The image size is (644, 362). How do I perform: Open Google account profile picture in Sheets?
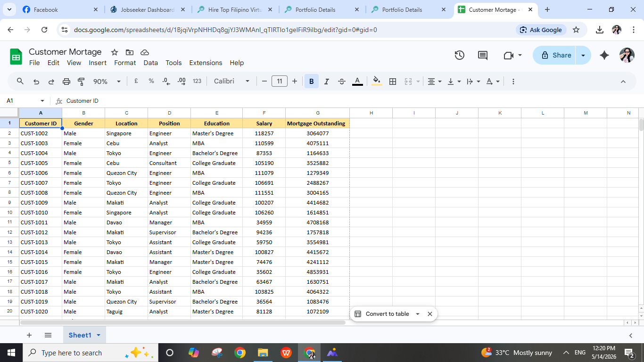coord(627,55)
